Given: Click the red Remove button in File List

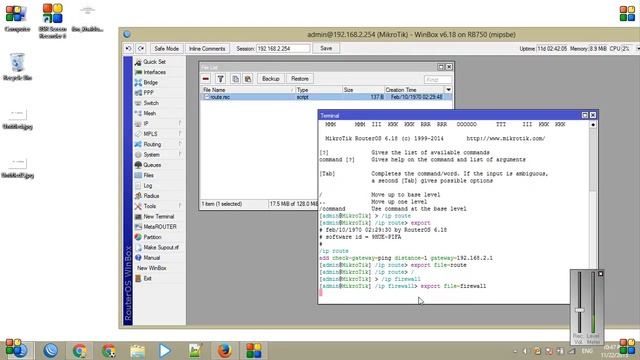Looking at the screenshot, I should click(x=206, y=78).
